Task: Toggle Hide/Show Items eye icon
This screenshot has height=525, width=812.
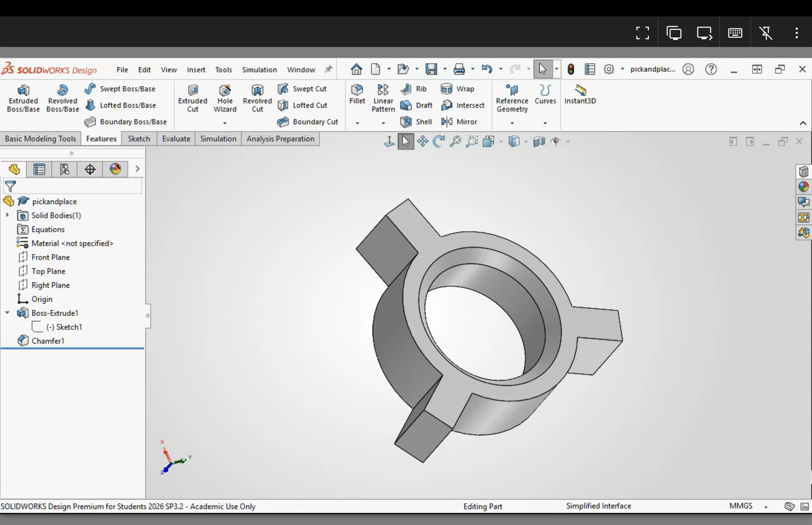Action: tap(555, 141)
